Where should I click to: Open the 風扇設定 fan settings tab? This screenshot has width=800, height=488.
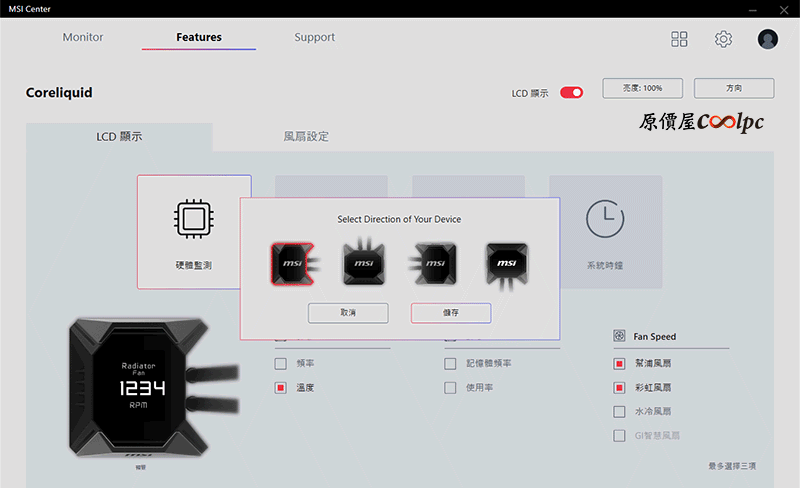[306, 137]
